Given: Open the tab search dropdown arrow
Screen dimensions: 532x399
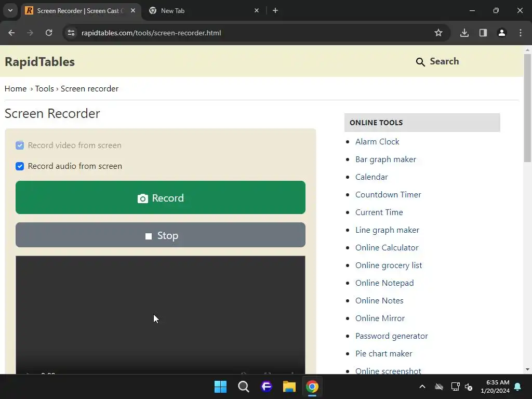Looking at the screenshot, I should [x=10, y=10].
